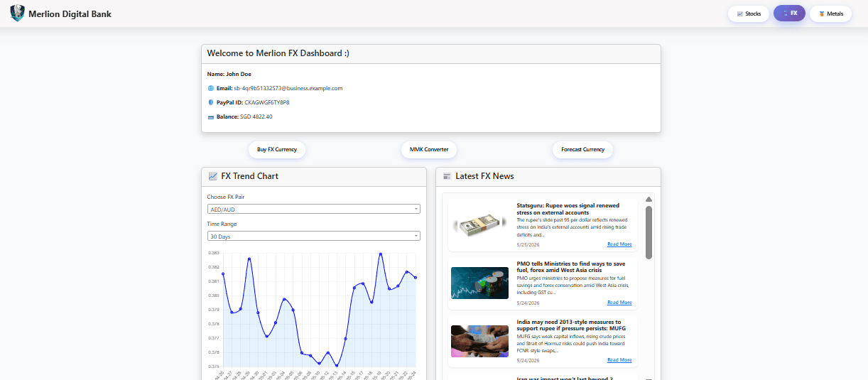Click the Latest FX News newspaper icon
Image resolution: width=868 pixels, height=380 pixels.
447,176
